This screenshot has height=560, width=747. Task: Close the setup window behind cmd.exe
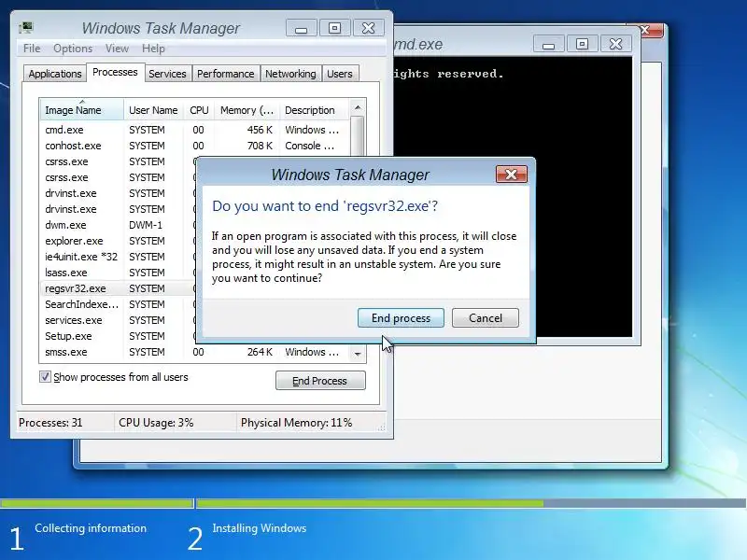pyautogui.click(x=650, y=30)
